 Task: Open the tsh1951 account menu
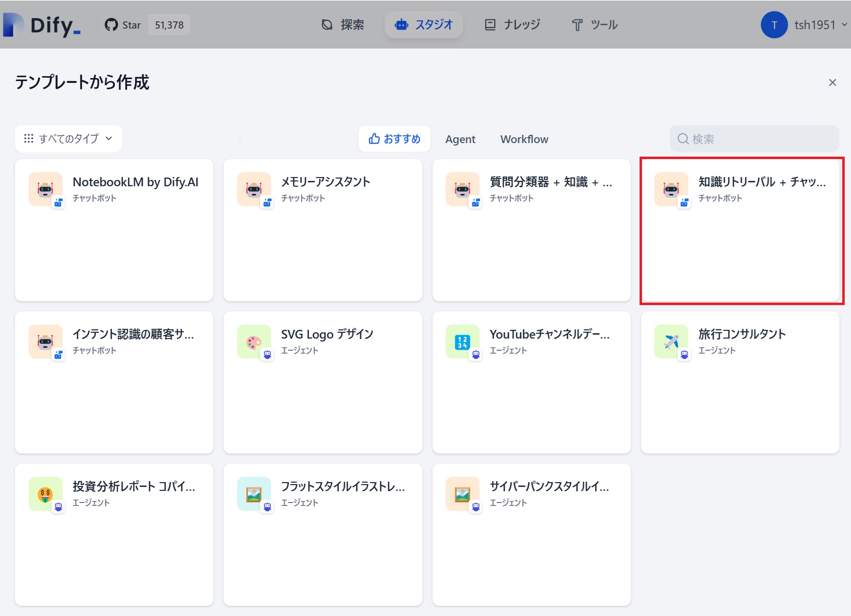pos(804,25)
